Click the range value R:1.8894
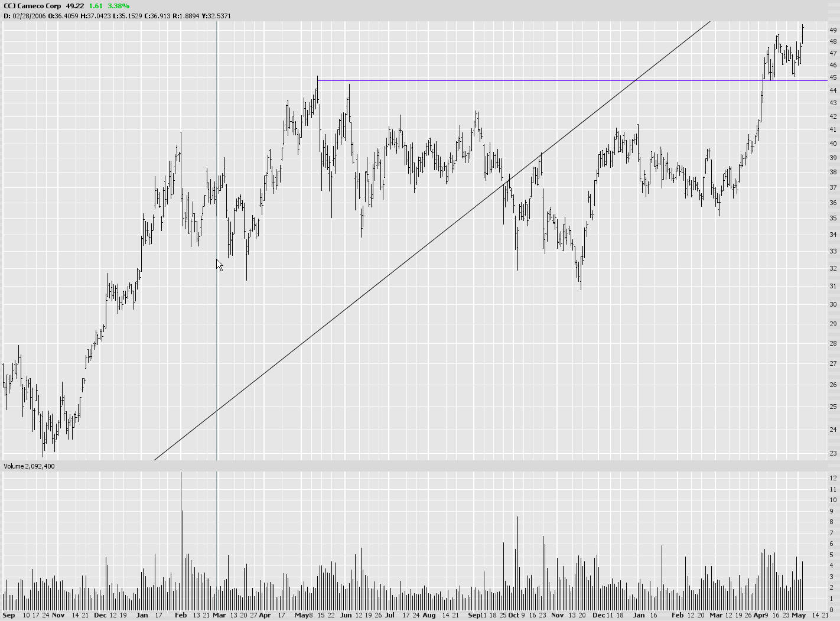The image size is (840, 621). 186,16
